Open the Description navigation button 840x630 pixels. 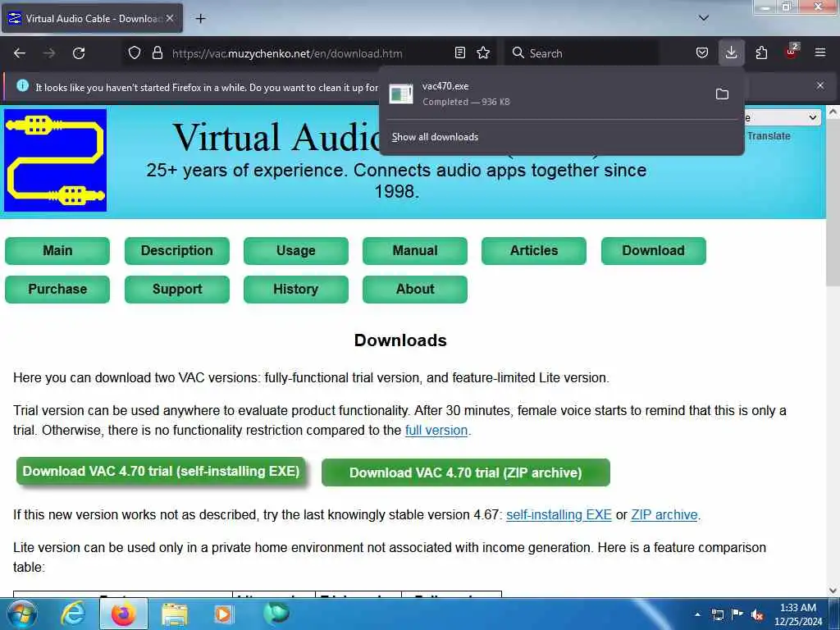(x=177, y=251)
